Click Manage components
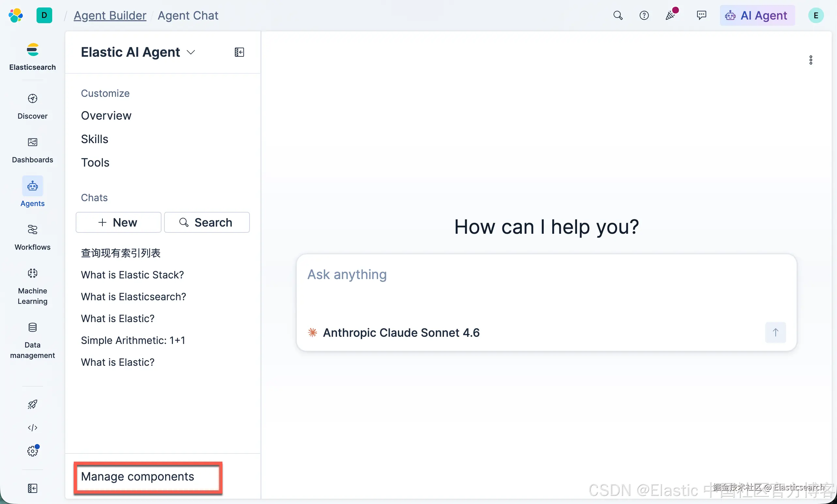The height and width of the screenshot is (504, 837). [138, 477]
